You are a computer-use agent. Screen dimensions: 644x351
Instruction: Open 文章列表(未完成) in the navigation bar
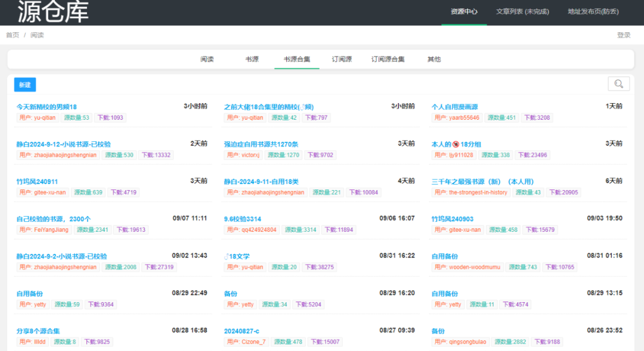(522, 12)
